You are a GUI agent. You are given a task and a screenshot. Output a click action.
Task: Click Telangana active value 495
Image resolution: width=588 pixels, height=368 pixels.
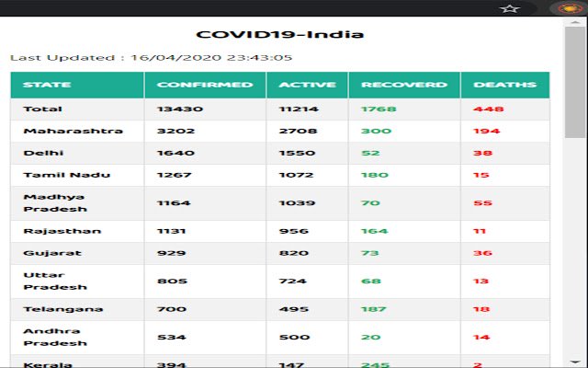tap(294, 309)
